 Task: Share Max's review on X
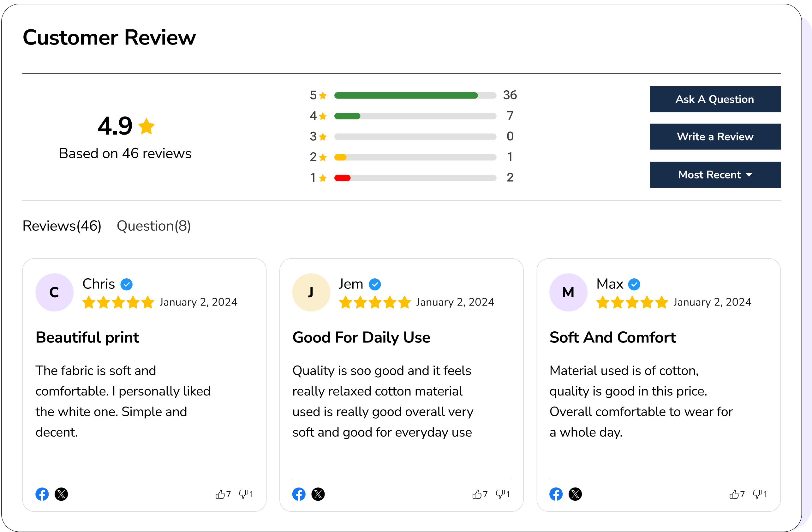575,494
